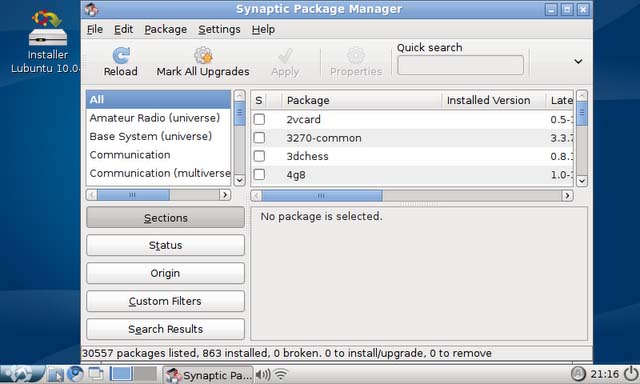Click the package list vertical scrollbar thumb
640x384 pixels.
(582, 113)
